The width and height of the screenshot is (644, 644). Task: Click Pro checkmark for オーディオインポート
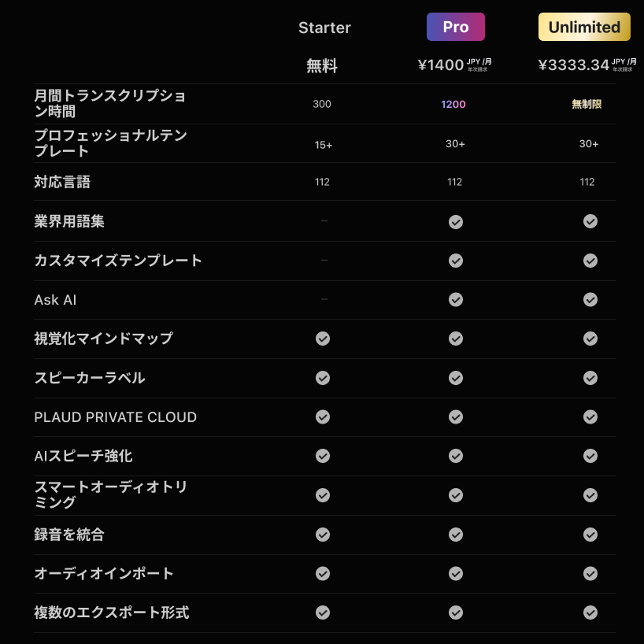pyautogui.click(x=456, y=573)
